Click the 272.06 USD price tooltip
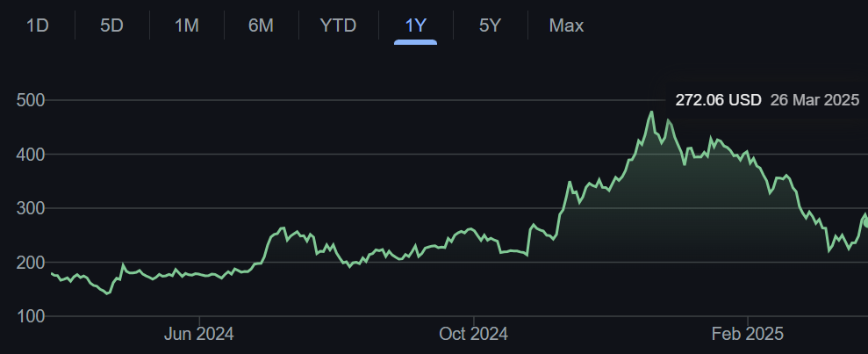 [718, 100]
